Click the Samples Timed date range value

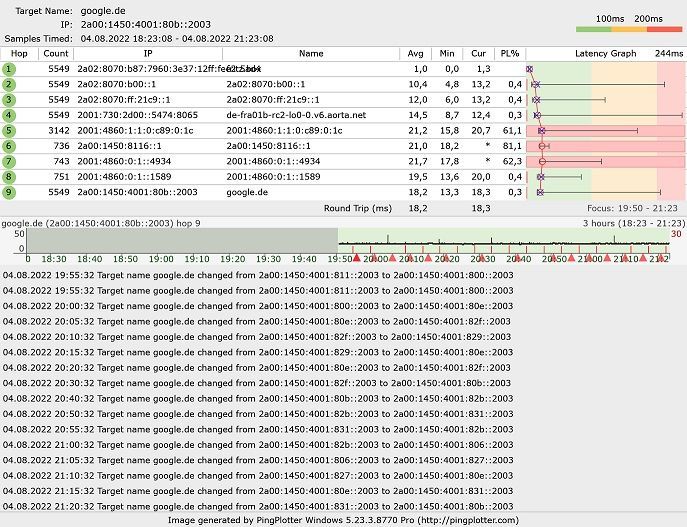pos(177,39)
